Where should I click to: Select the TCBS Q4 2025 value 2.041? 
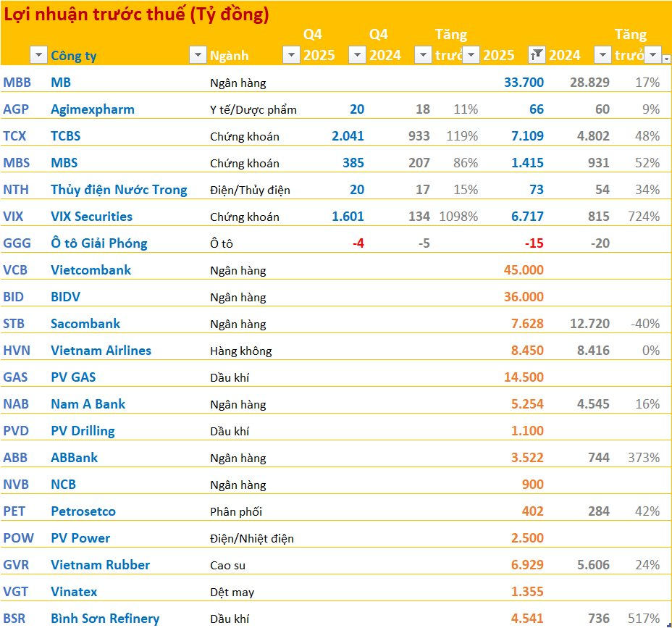click(x=347, y=136)
